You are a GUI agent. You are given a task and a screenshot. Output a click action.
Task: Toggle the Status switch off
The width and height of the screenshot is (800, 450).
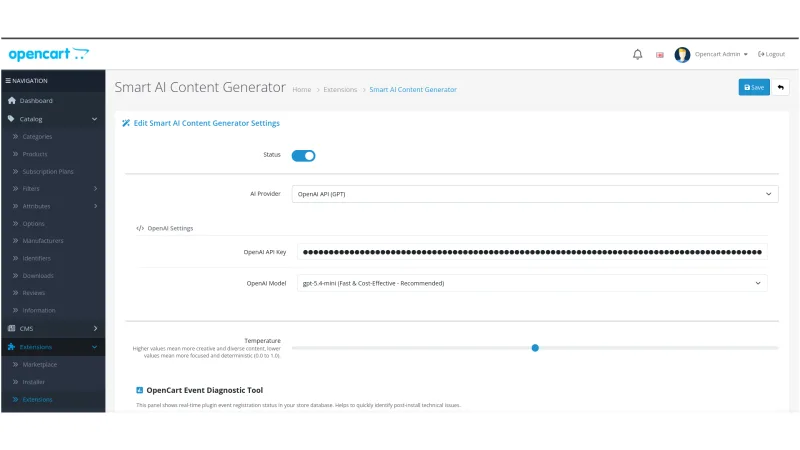pyautogui.click(x=304, y=156)
